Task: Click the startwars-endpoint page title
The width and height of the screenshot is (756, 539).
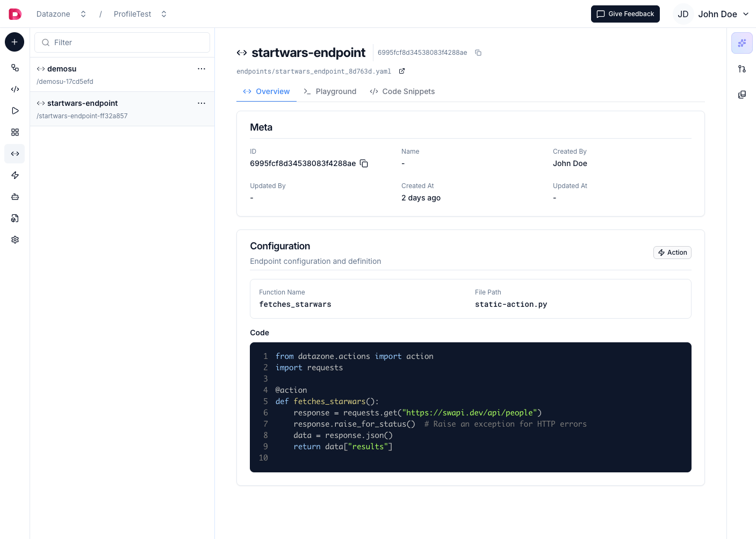Action: coord(308,53)
